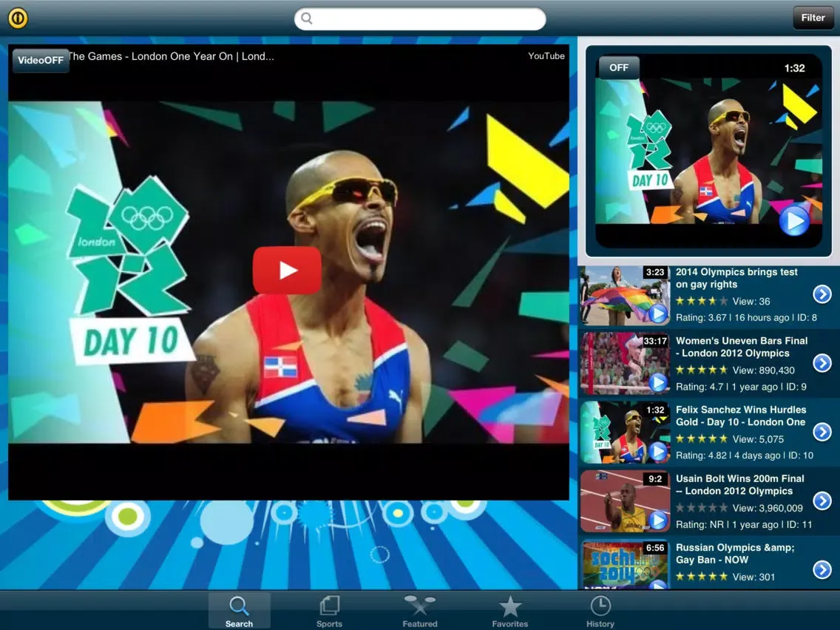
Task: Click 'Rating: 3.67 | 16 hours ago | ID: 8' text
Action: coord(746,318)
